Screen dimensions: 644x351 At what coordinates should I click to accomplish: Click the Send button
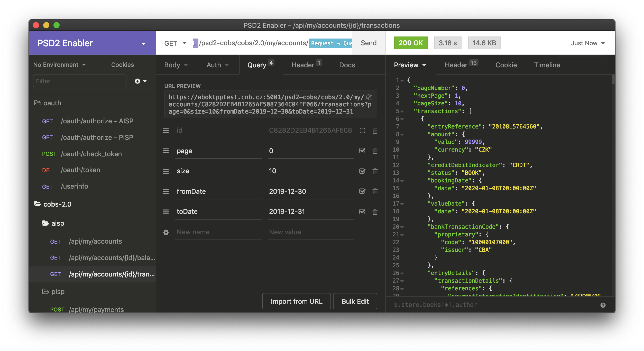coord(369,43)
